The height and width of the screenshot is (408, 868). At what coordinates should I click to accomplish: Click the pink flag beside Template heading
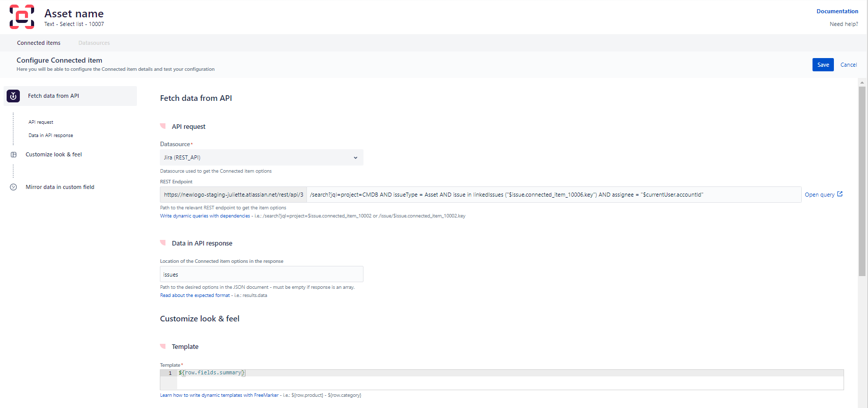tap(163, 346)
